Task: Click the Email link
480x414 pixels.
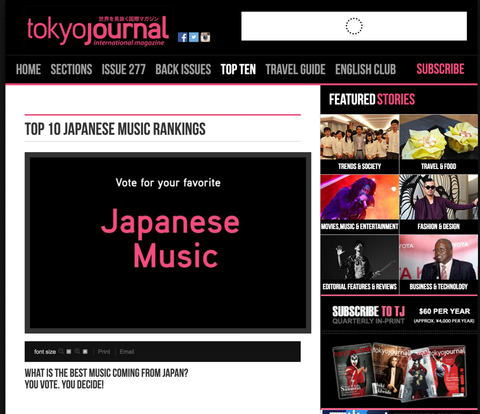Action: pos(127,352)
